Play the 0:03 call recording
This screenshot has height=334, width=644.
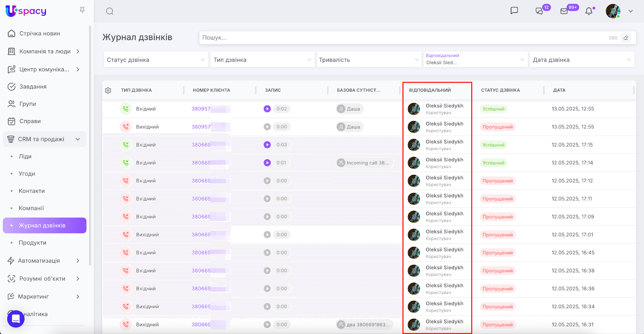267,145
